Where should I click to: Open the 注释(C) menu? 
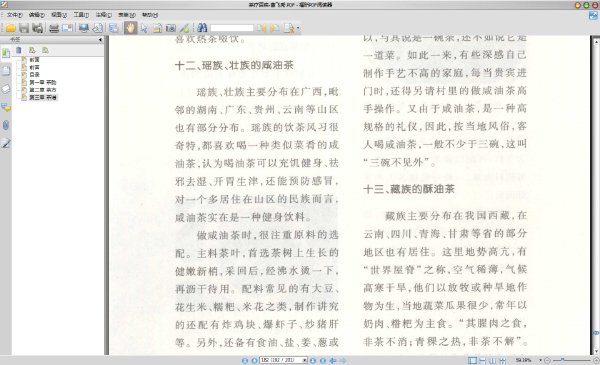click(103, 15)
